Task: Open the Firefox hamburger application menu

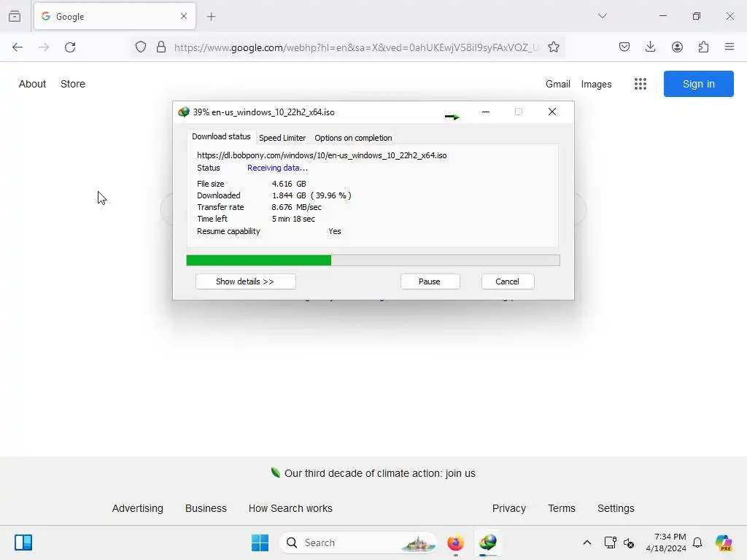Action: (x=729, y=47)
